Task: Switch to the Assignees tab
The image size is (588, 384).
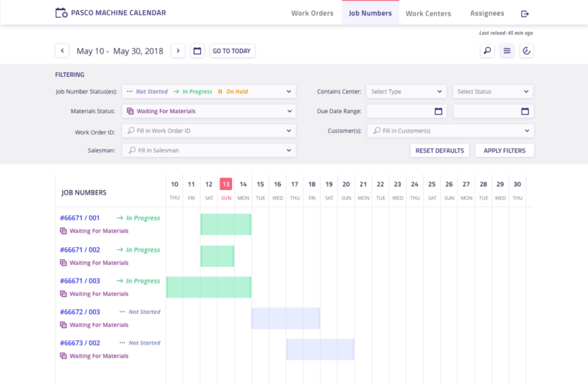Action: point(487,14)
